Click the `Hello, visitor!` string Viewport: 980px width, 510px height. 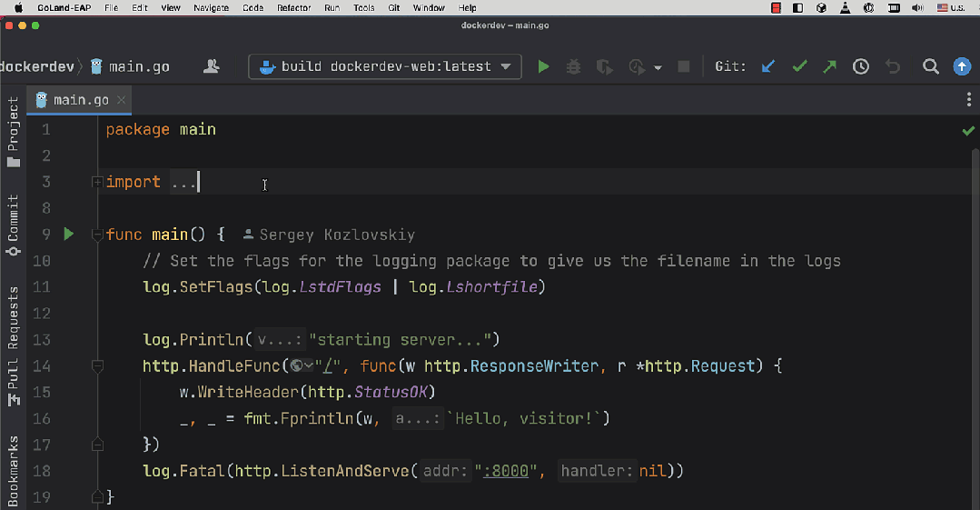(524, 418)
